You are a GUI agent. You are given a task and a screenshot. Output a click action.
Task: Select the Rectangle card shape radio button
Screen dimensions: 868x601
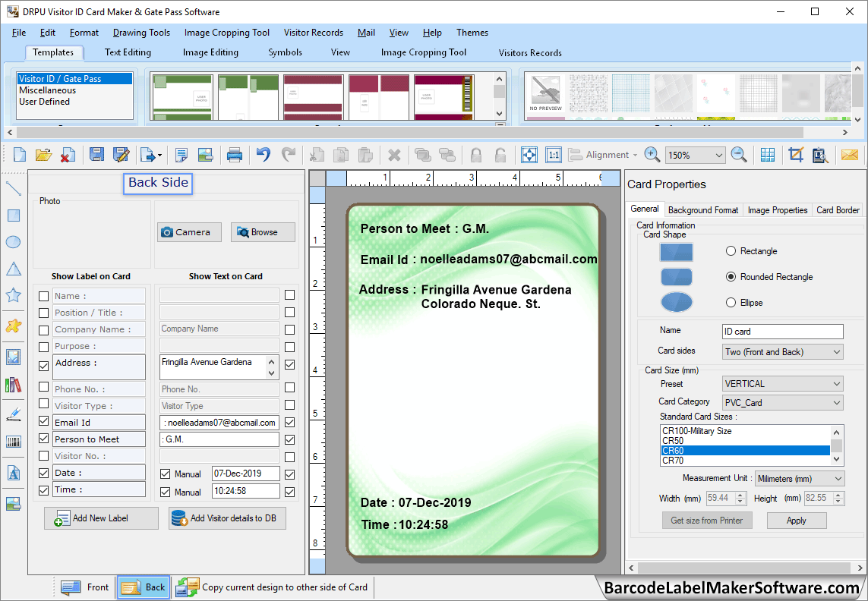coord(731,250)
